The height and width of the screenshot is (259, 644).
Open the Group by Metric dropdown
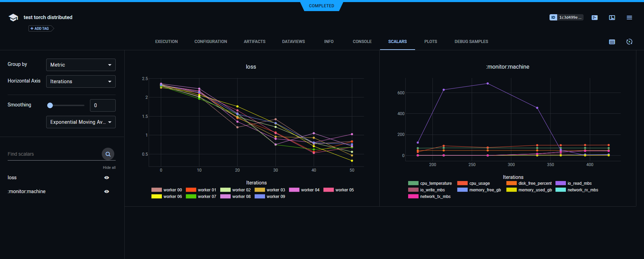point(81,65)
